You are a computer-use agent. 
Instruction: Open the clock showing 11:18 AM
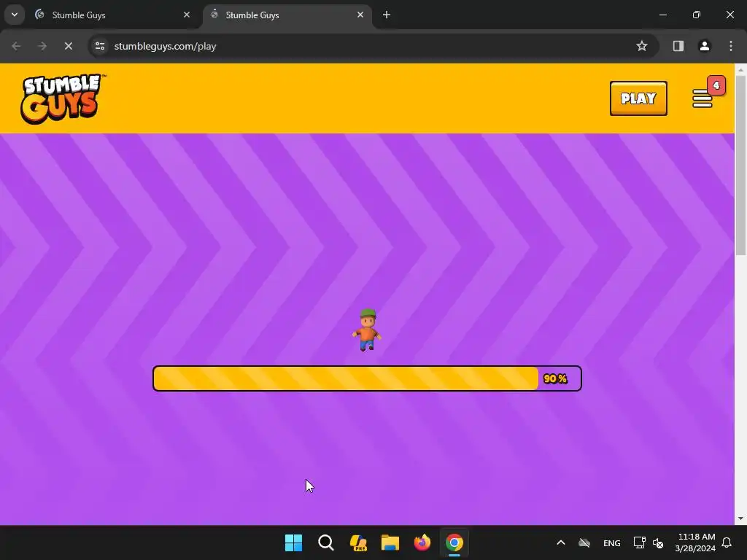coord(695,542)
